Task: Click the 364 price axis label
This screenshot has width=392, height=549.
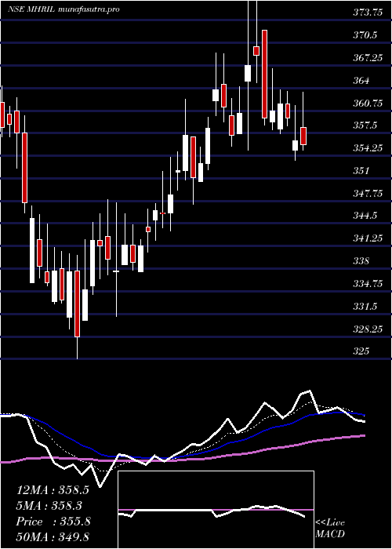Action: pos(361,81)
